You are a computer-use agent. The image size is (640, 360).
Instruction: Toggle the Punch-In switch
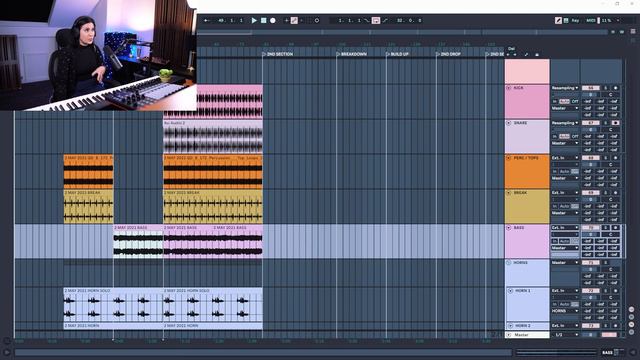[367, 20]
